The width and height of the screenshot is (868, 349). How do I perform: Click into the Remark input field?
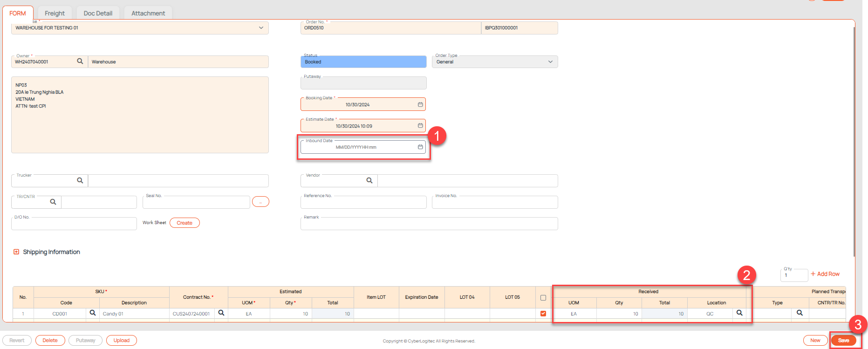click(x=429, y=225)
